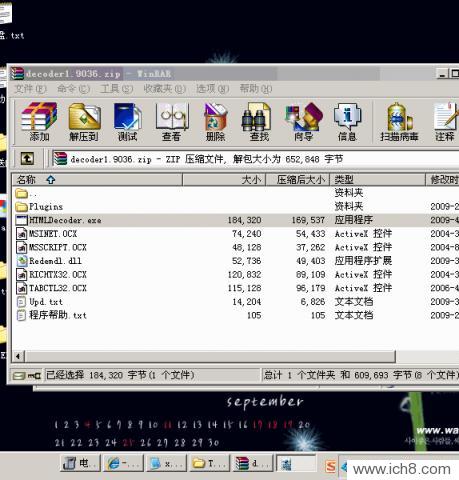This screenshot has height=480, width=459.
Task: Sort by the 名称 column header
Action: (97, 180)
